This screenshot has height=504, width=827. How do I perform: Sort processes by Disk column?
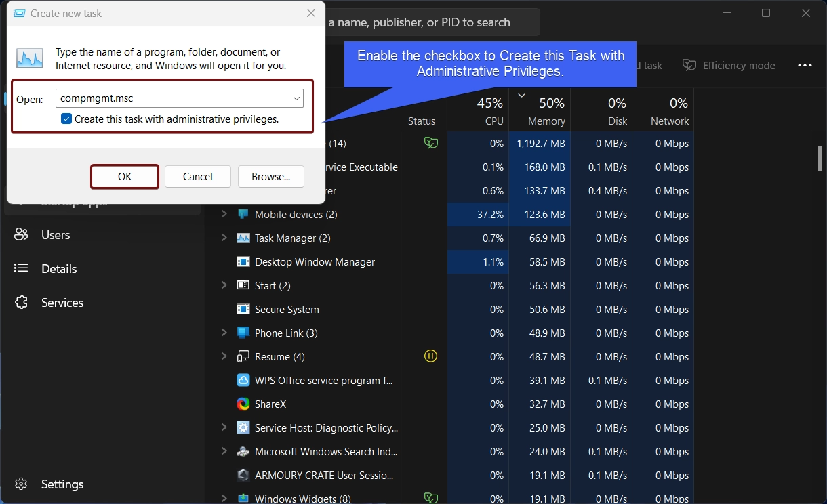pyautogui.click(x=601, y=110)
